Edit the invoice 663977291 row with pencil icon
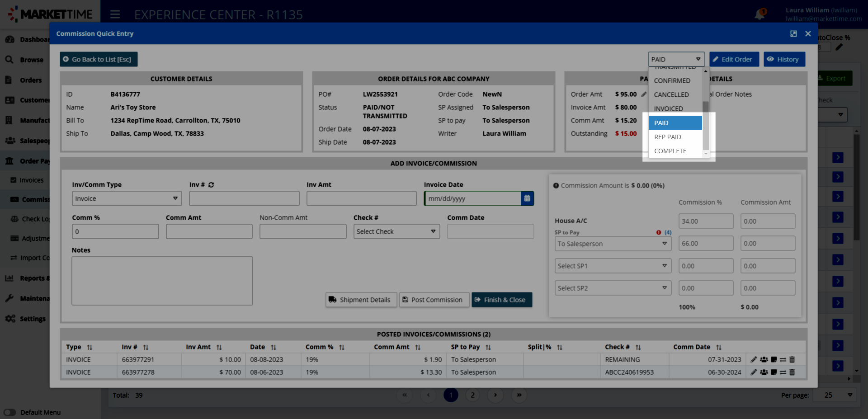The image size is (868, 419). pos(754,360)
